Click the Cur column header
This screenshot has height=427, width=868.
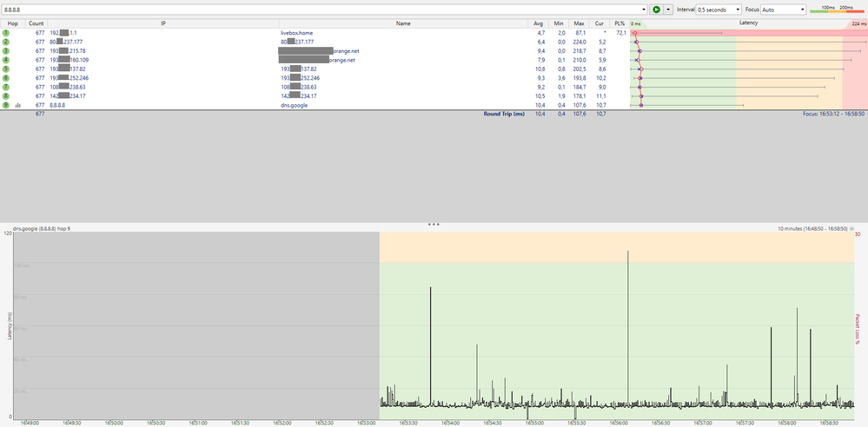(x=600, y=23)
